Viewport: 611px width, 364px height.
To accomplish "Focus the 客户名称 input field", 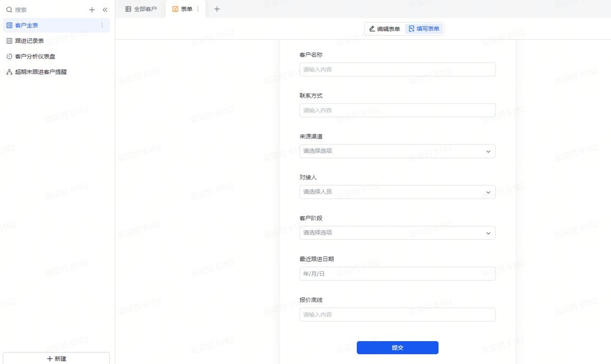I will [397, 69].
